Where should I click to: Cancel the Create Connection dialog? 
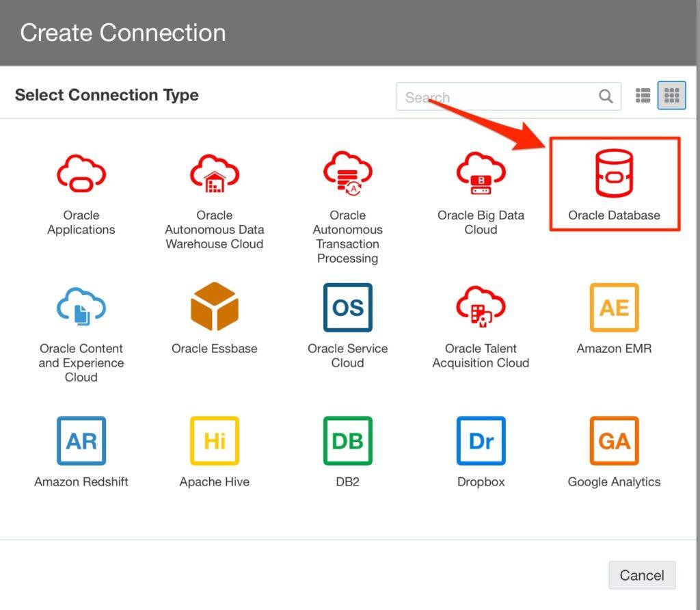click(641, 575)
